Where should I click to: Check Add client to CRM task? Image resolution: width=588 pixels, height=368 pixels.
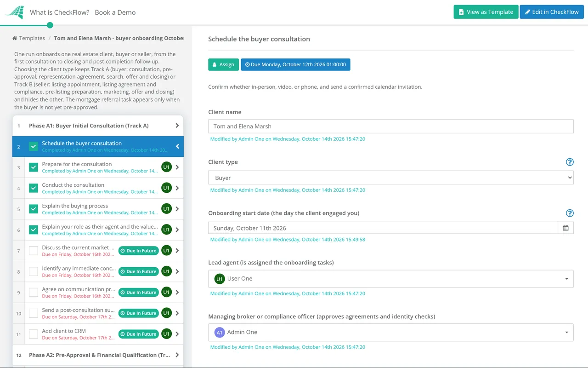click(x=34, y=334)
